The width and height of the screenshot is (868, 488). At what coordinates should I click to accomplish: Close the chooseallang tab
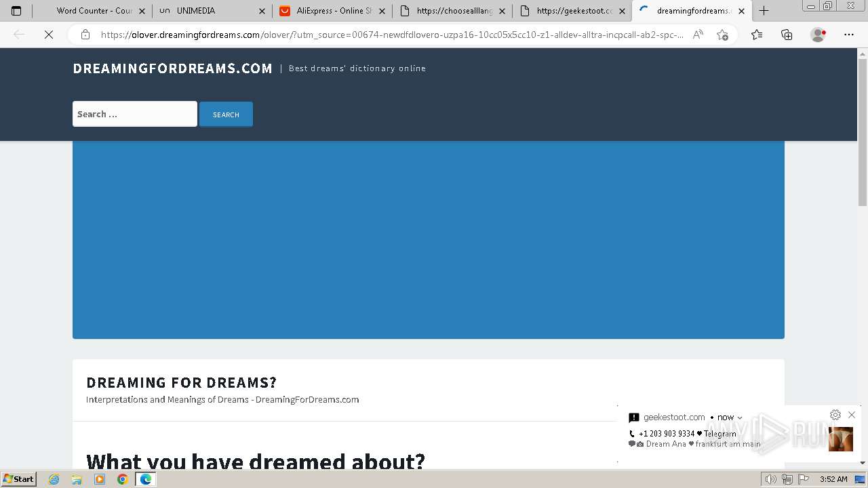[502, 11]
